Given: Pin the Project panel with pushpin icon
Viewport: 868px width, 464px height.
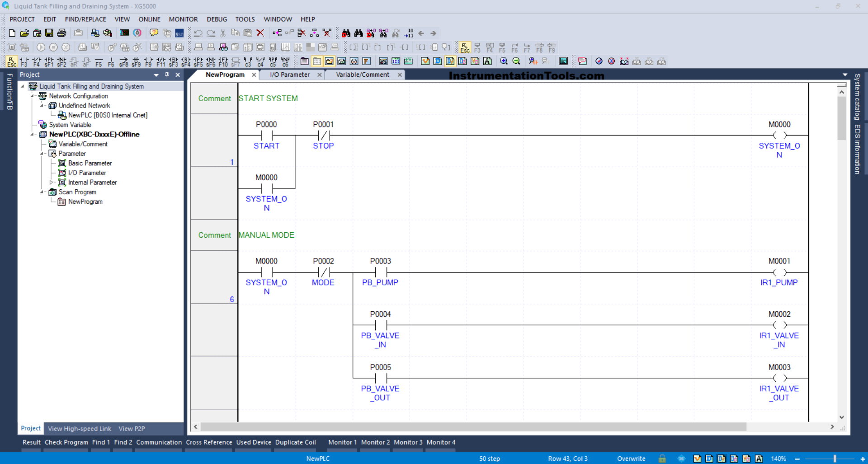Looking at the screenshot, I should coord(167,75).
